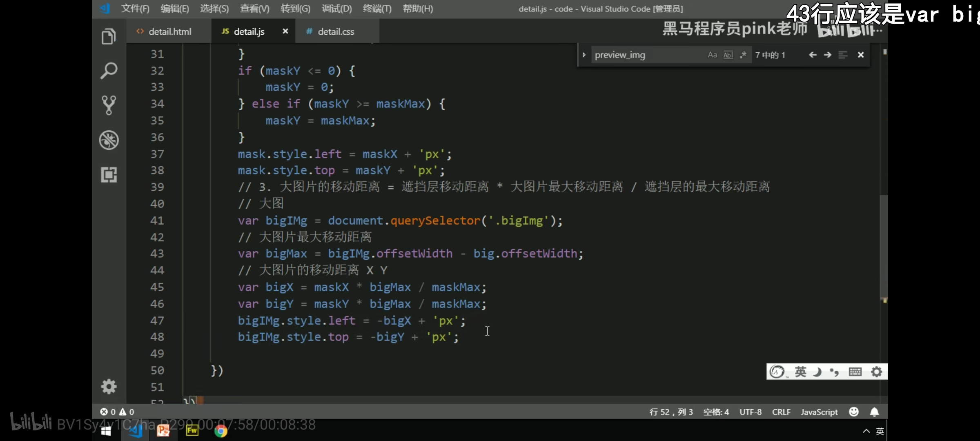Viewport: 980px width, 441px height.
Task: Switch to the detail.html tab
Action: pyautogui.click(x=169, y=31)
